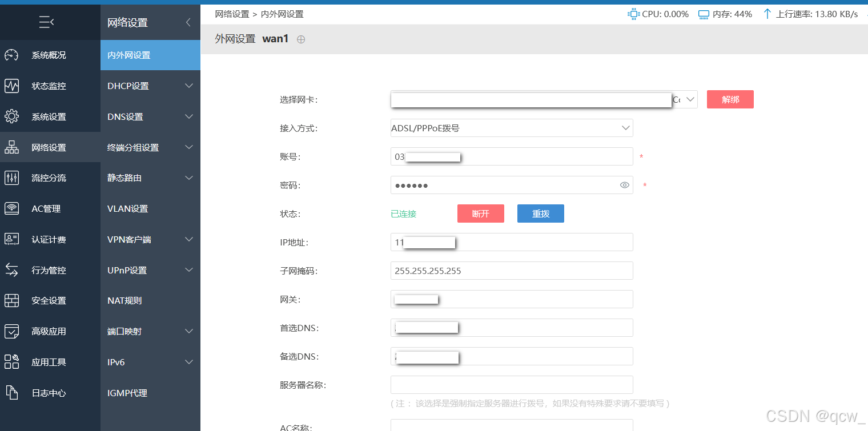Screen dimensions: 868x431
Task: Click the 应用工具 wrench grid icon
Action: [11, 362]
